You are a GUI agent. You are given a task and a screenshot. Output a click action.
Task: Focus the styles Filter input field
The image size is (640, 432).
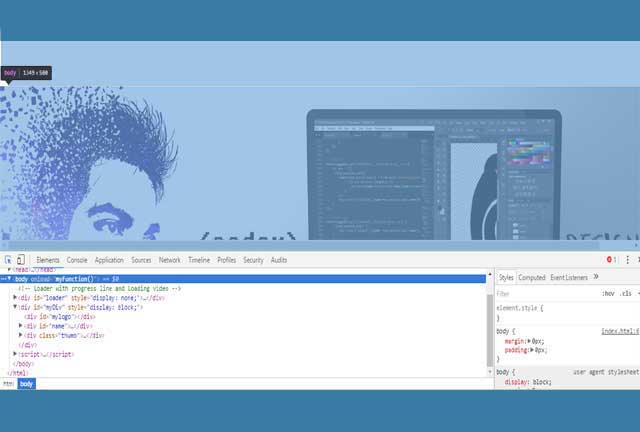tap(546, 294)
